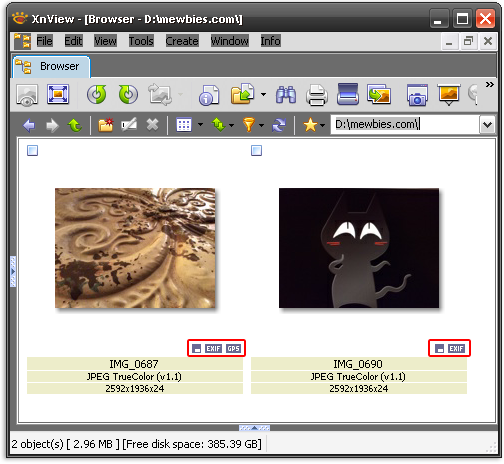504x464 pixels.
Task: Select the Browser tab
Action: [x=51, y=67]
